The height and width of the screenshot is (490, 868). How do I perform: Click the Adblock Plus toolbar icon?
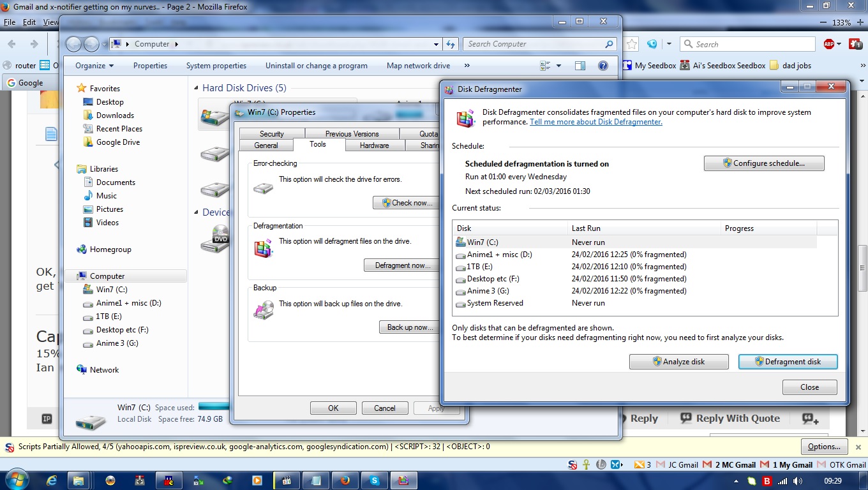(828, 44)
